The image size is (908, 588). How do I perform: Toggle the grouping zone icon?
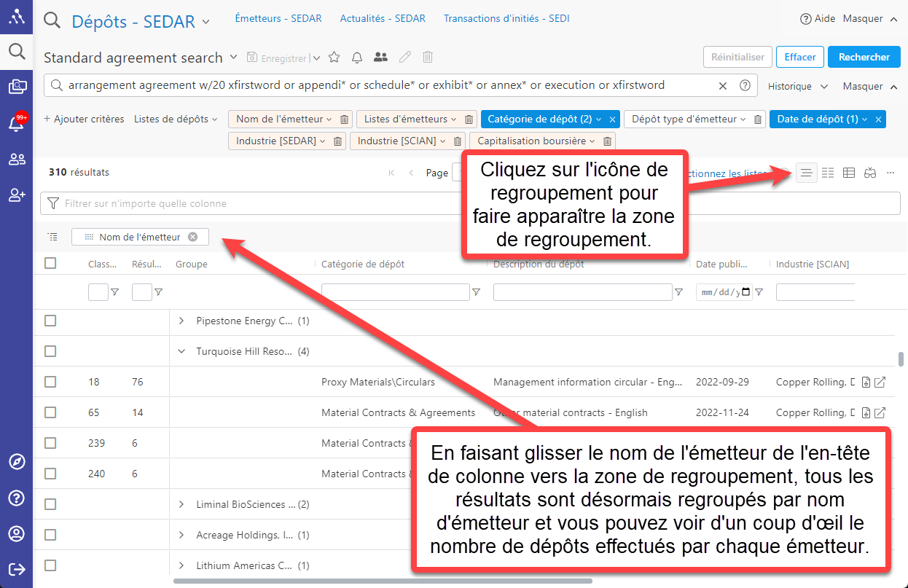(x=807, y=173)
